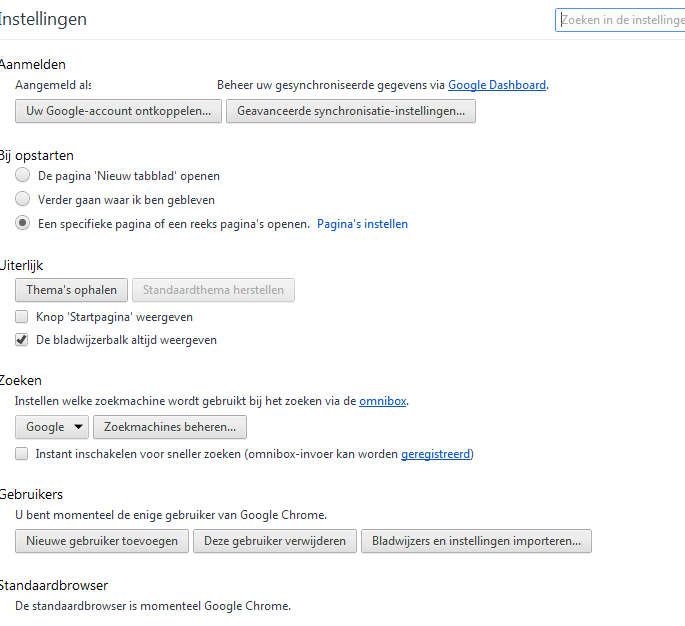
Task: Click 'Uw Google-account ontkoppelen...' button
Action: pos(118,111)
